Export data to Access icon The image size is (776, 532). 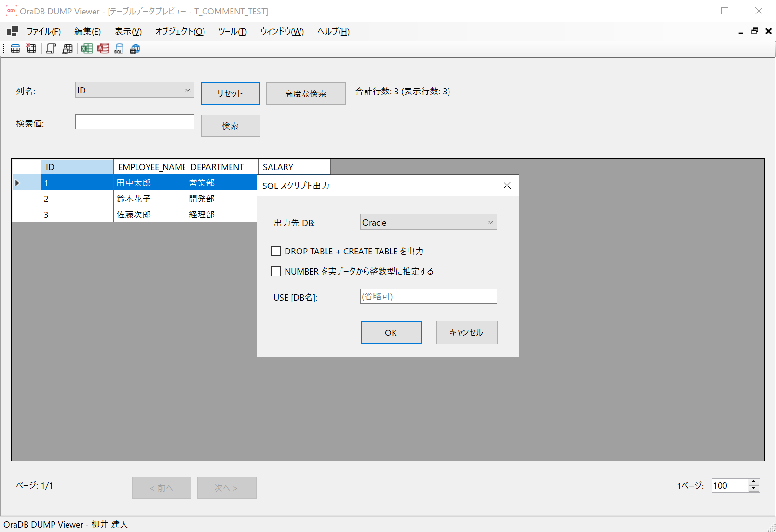coord(103,48)
